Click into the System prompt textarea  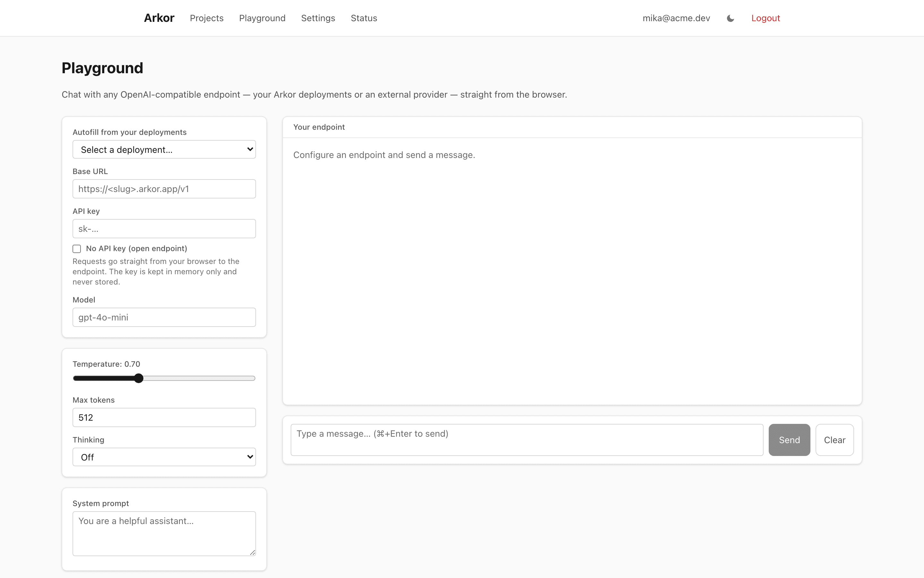pos(164,534)
